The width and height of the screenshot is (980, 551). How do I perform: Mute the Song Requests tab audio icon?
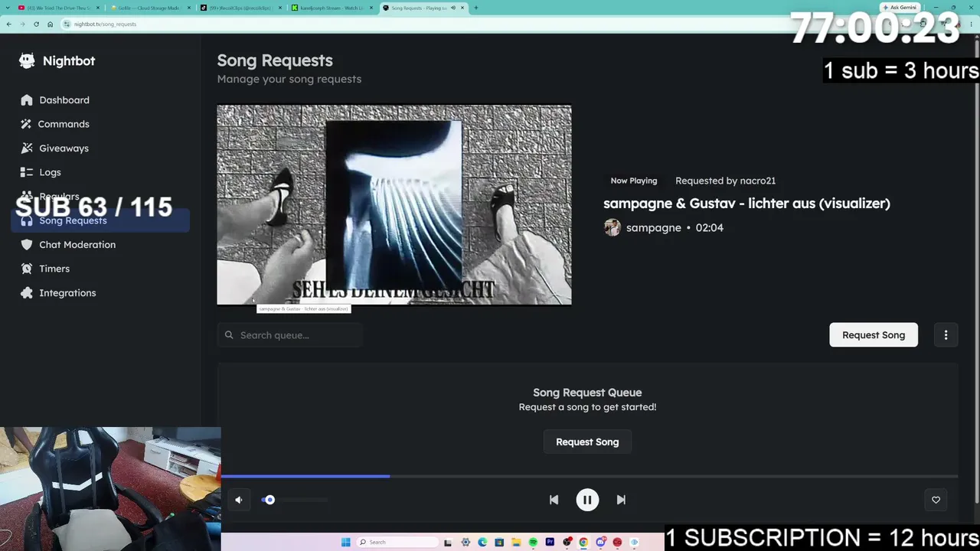[x=453, y=8]
